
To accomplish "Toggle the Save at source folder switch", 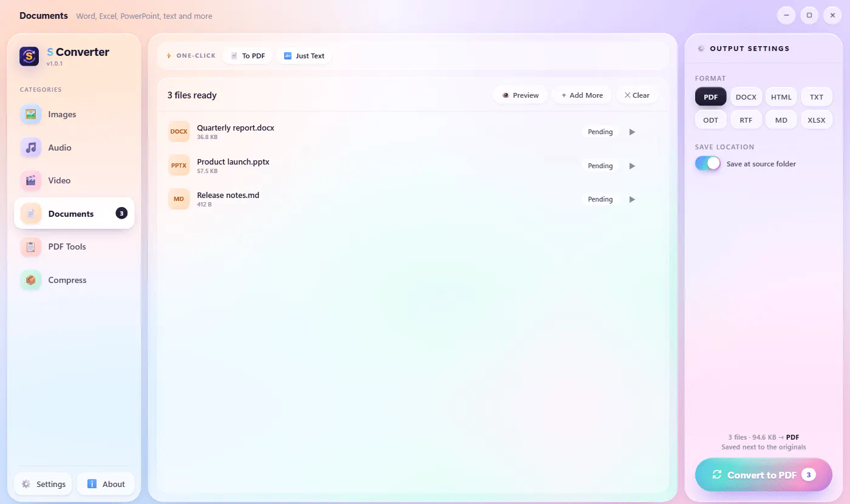I will [707, 163].
